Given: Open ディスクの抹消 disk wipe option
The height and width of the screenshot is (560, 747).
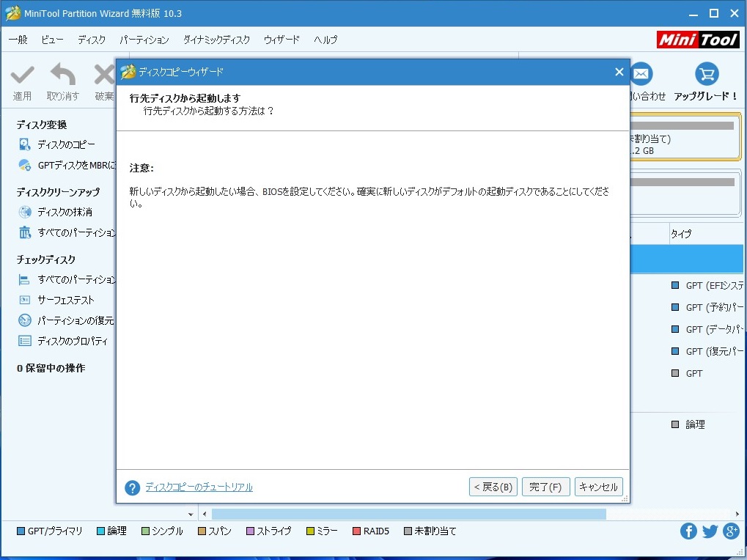Looking at the screenshot, I should (65, 213).
